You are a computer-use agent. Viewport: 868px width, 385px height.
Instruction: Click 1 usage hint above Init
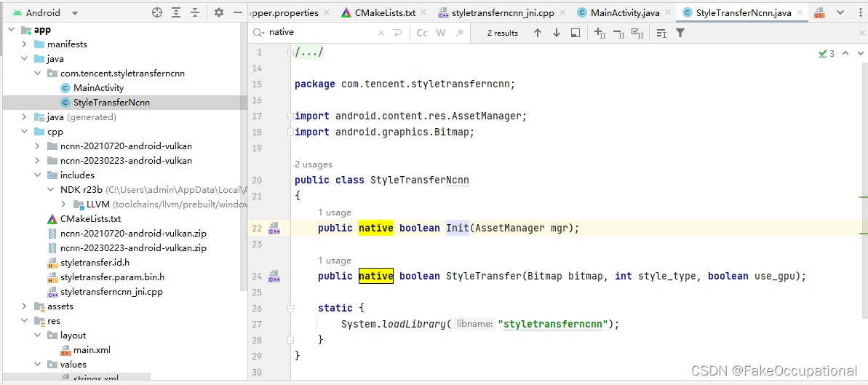tap(335, 213)
